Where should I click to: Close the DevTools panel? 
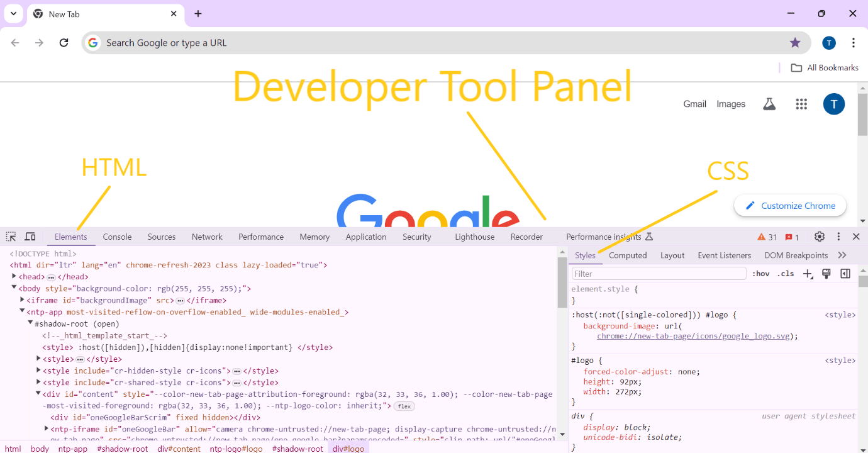tap(856, 237)
